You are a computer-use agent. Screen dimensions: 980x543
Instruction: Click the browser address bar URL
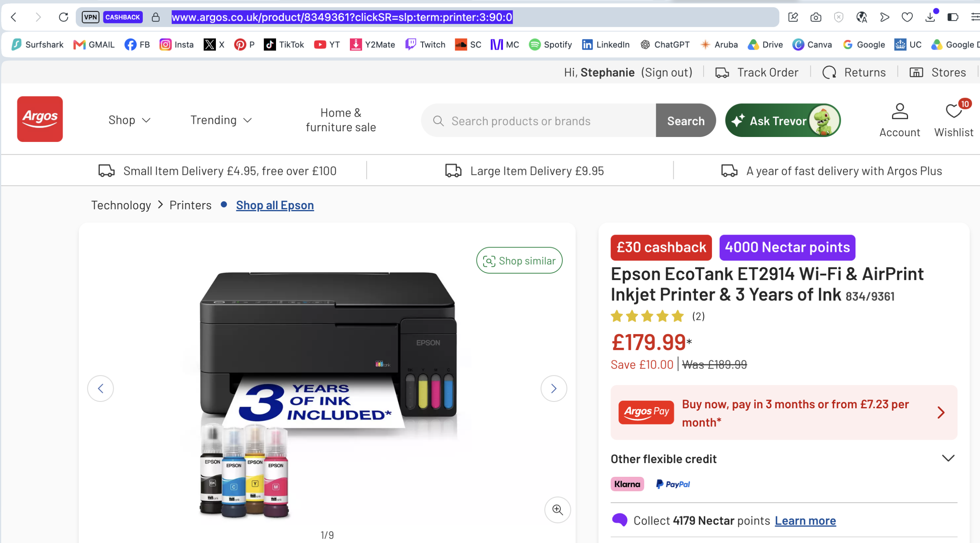[342, 17]
